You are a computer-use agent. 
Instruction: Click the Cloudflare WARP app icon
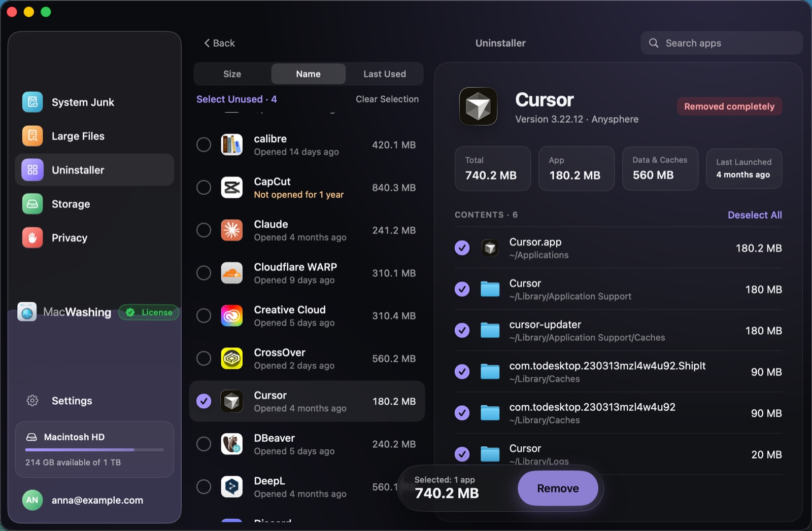pyautogui.click(x=232, y=273)
